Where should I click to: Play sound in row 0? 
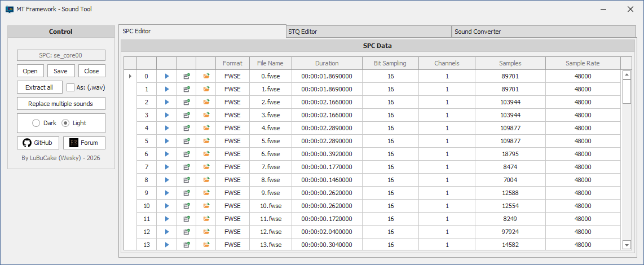point(167,76)
